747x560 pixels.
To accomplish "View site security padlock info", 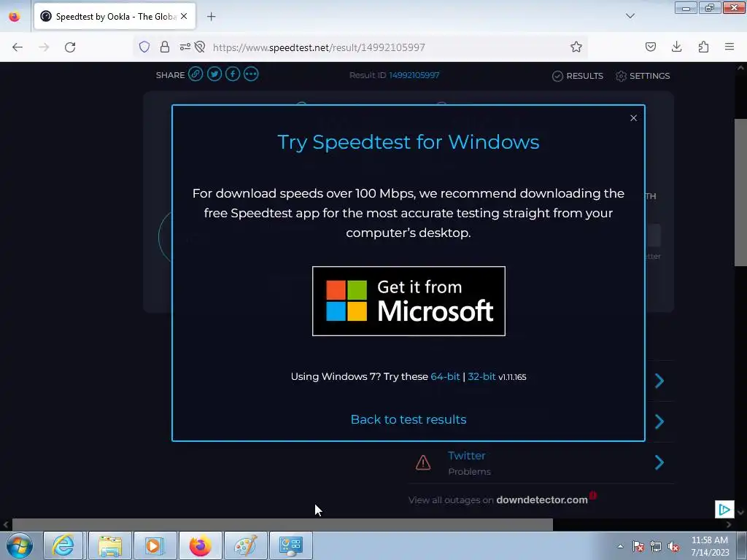I will click(165, 47).
